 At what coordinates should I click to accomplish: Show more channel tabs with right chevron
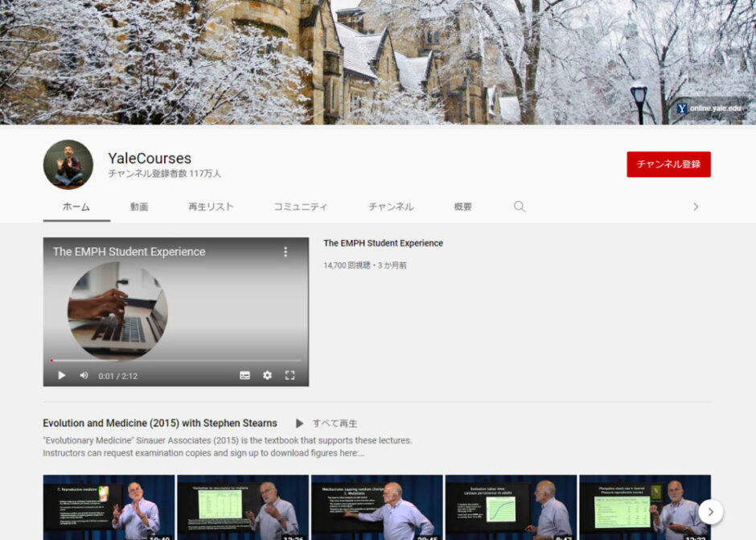[696, 207]
